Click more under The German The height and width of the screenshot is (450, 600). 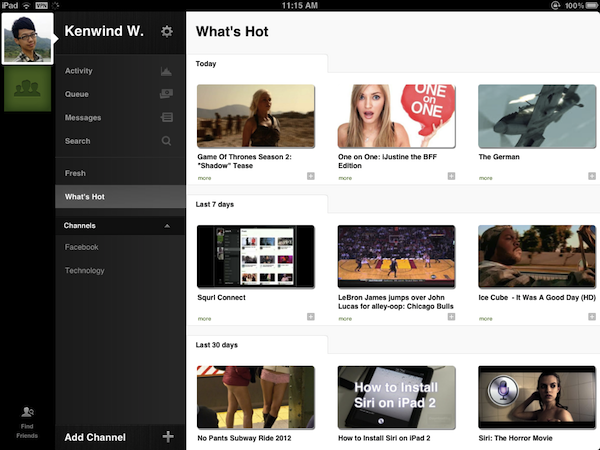click(486, 178)
